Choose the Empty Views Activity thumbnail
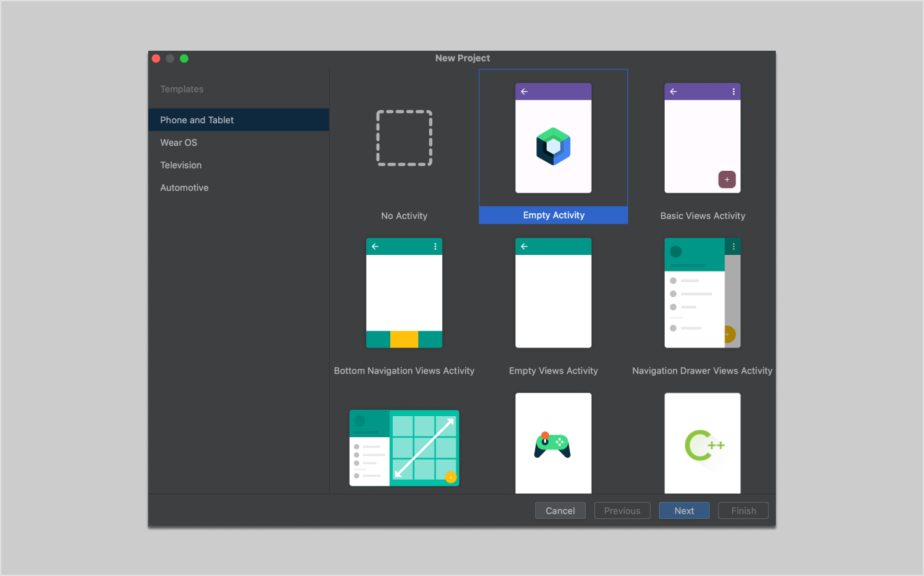 tap(553, 293)
